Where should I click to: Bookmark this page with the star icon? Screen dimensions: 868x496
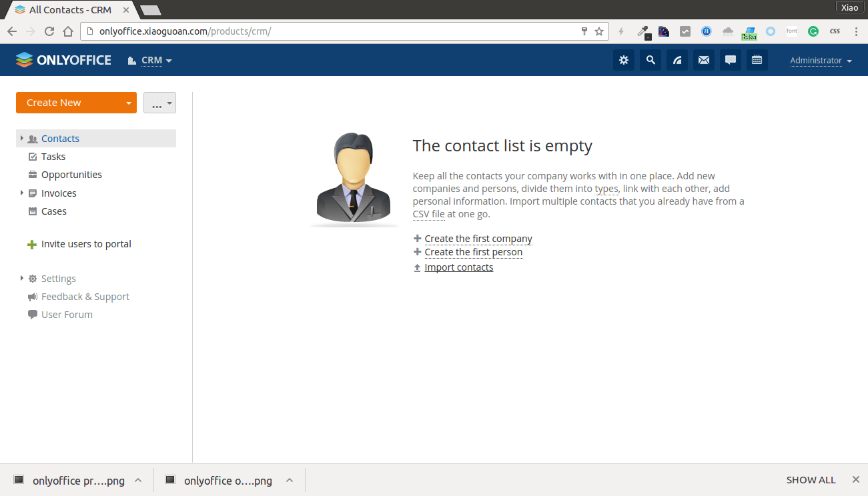point(599,31)
